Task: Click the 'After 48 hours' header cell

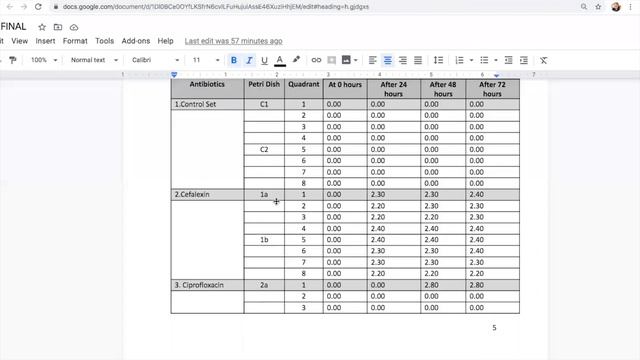Action: pyautogui.click(x=443, y=89)
